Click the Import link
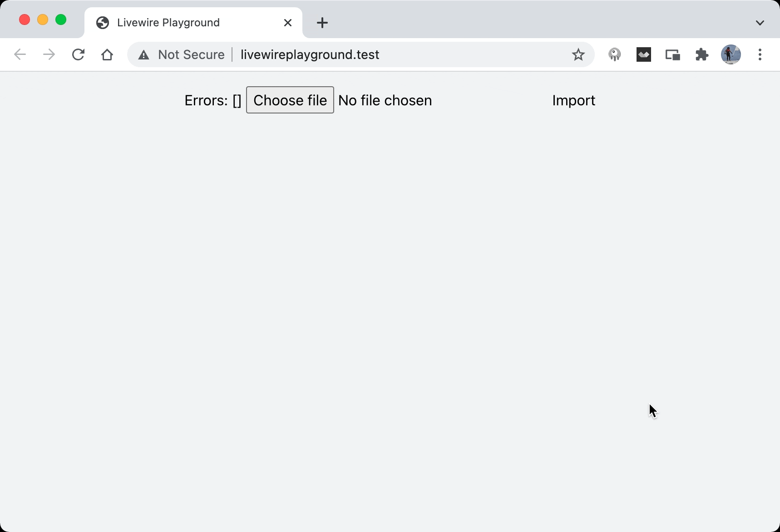780x532 pixels. point(573,100)
